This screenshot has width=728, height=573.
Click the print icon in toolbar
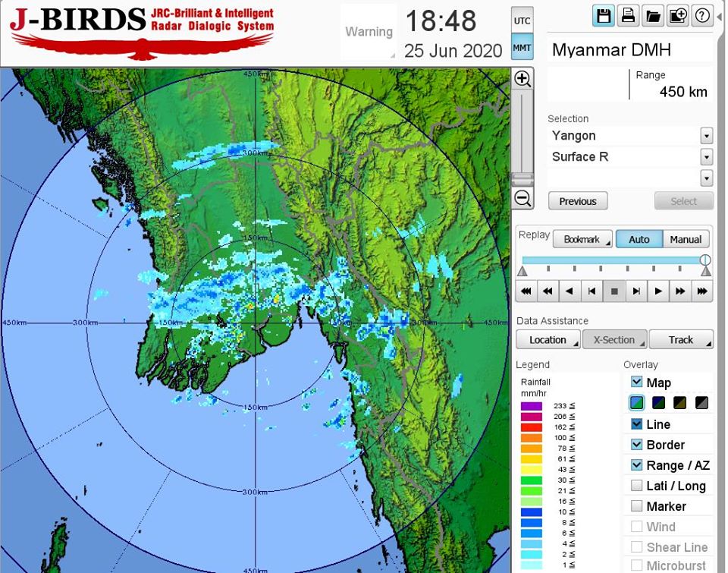pyautogui.click(x=628, y=16)
